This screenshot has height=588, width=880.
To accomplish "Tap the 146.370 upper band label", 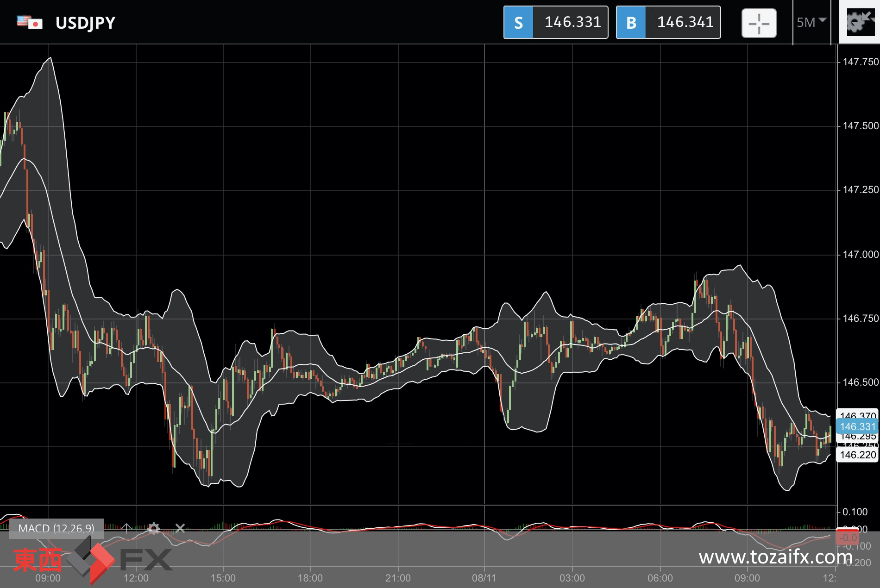I will [857, 415].
